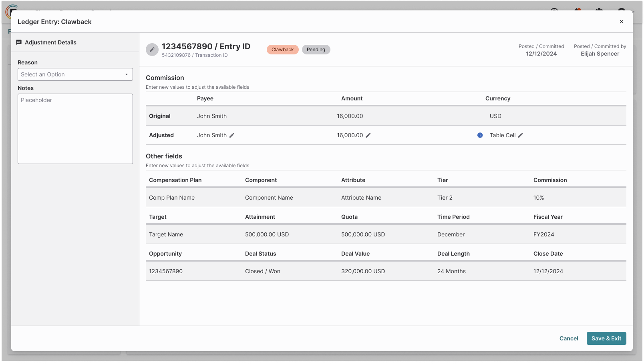Open the Reason dropdown
The image size is (644, 364).
pos(75,74)
